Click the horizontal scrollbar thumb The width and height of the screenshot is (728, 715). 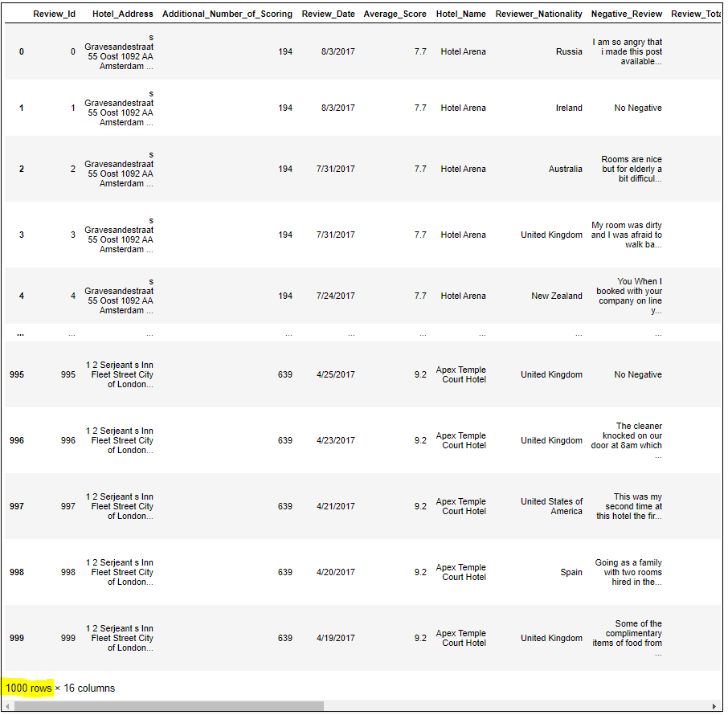(169, 706)
